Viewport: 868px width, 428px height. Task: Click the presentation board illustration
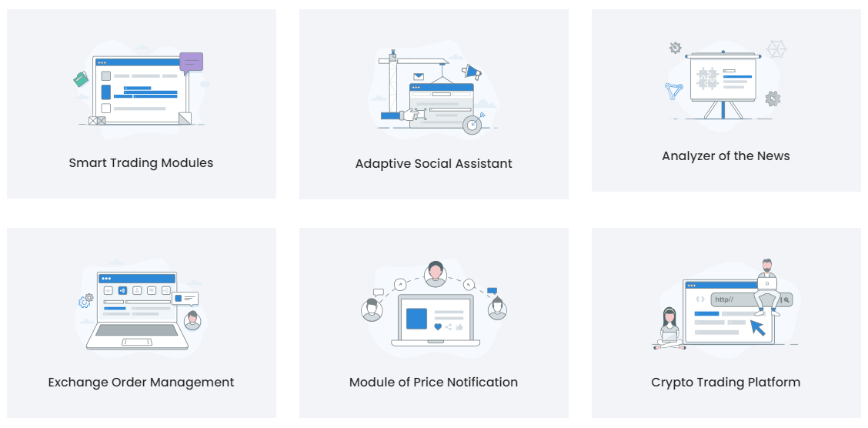pyautogui.click(x=723, y=77)
